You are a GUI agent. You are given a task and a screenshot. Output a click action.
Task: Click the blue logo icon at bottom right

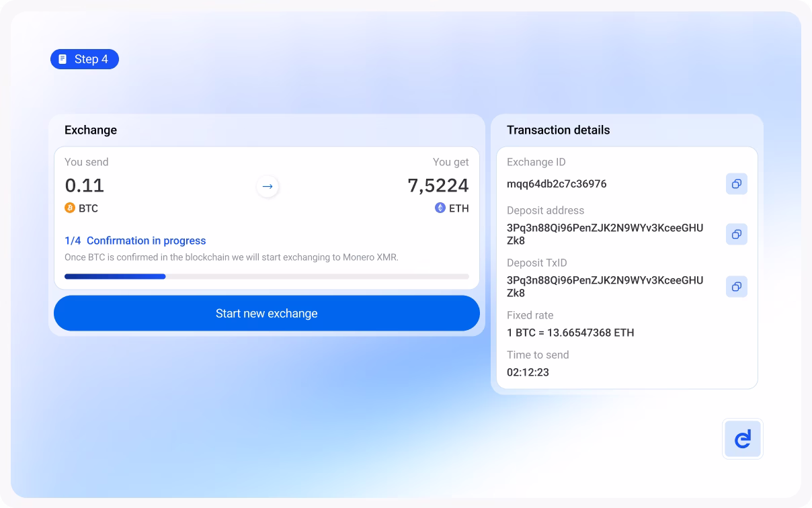[x=743, y=439]
